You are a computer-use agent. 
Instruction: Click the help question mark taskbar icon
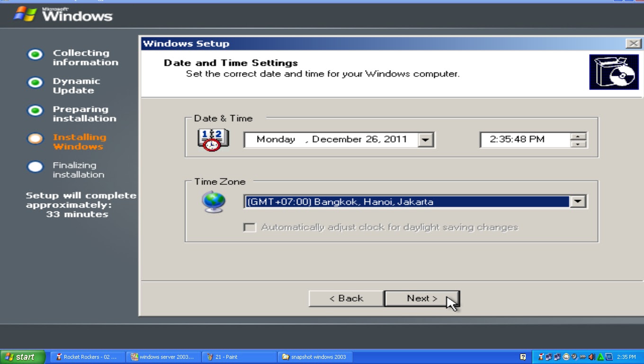coord(523,357)
